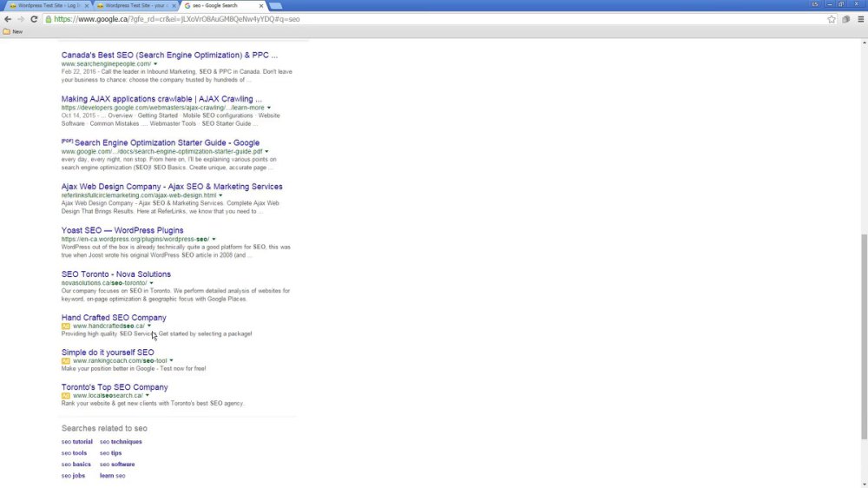The image size is (868, 488).
Task: Minimize the Chrome window
Action: click(829, 4)
